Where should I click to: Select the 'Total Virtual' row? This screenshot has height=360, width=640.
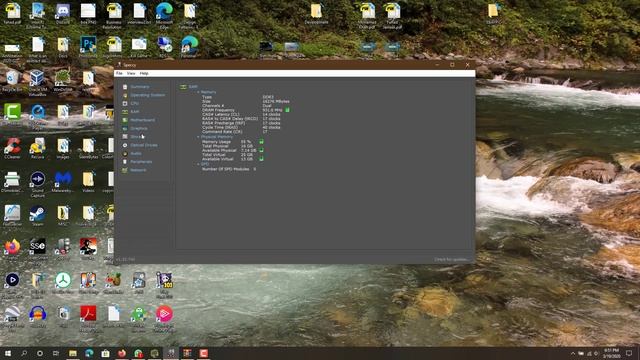pos(227,155)
